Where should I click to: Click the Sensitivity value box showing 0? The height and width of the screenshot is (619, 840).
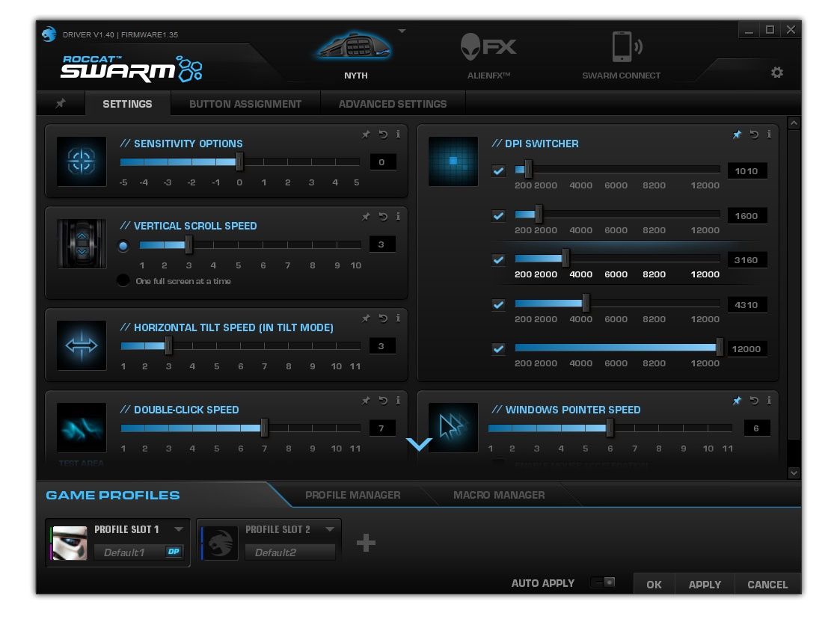[x=382, y=161]
